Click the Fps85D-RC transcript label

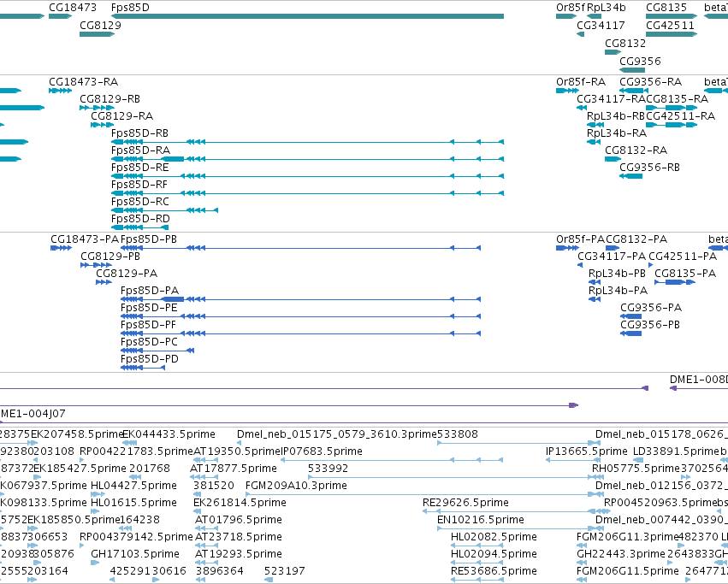click(x=139, y=202)
